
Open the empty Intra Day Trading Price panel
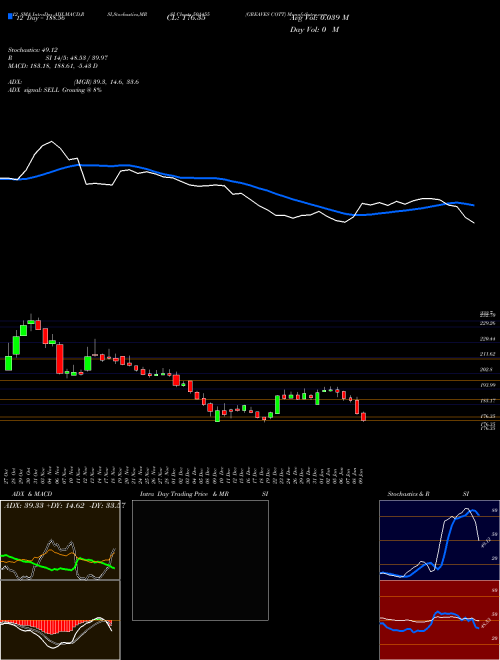200,560
